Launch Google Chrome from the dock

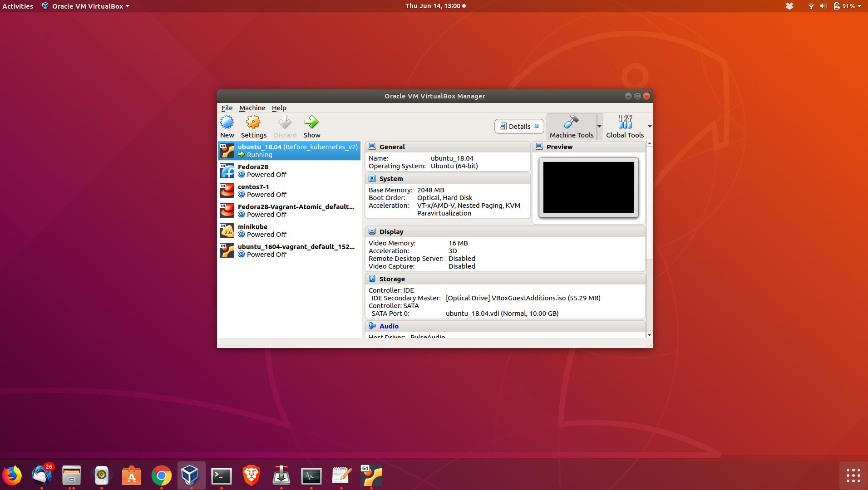point(162,475)
